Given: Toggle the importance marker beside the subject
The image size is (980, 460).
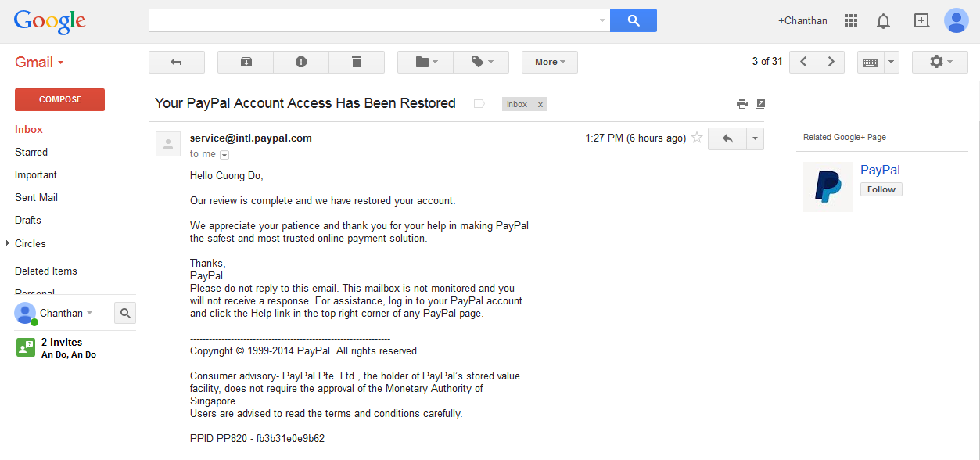Looking at the screenshot, I should point(479,104).
